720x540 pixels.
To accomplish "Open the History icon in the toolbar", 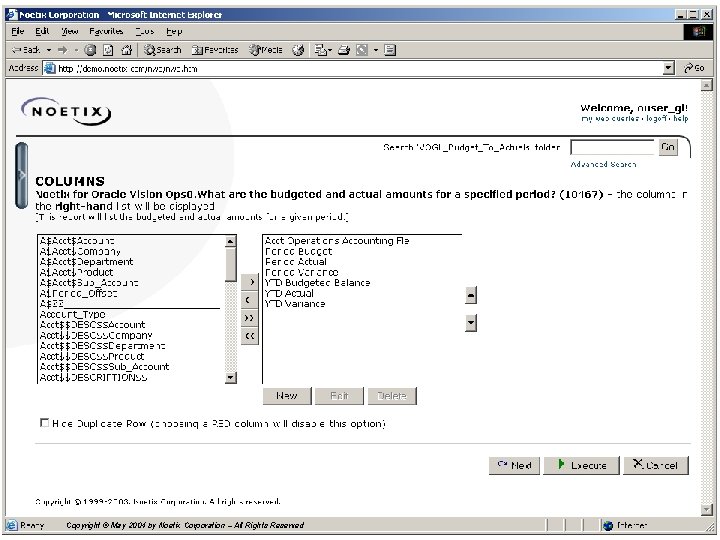I will 298,50.
